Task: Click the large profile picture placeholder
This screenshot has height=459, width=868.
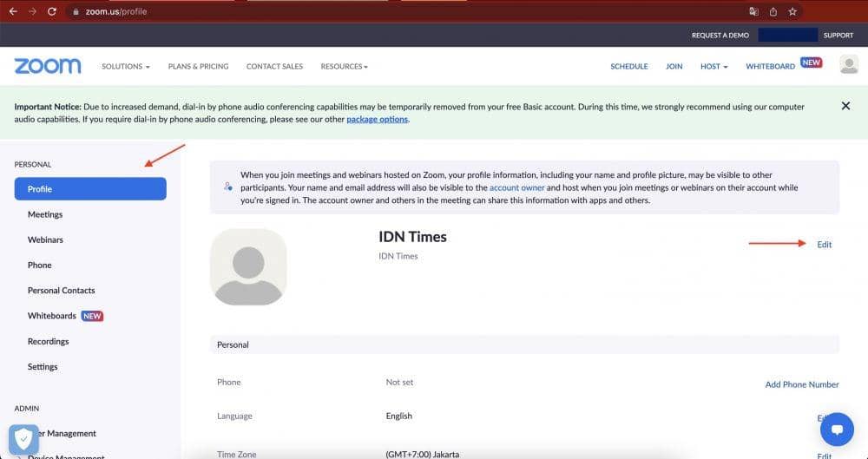Action: coord(248,267)
